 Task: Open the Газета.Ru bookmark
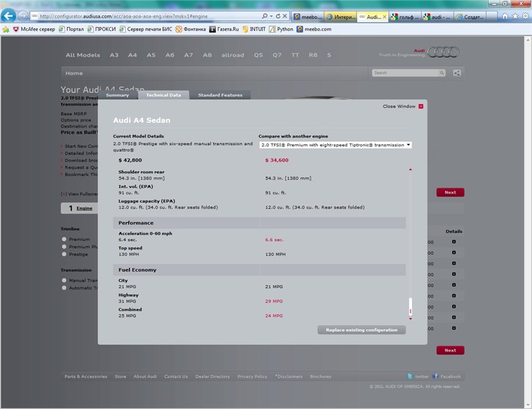pos(224,29)
